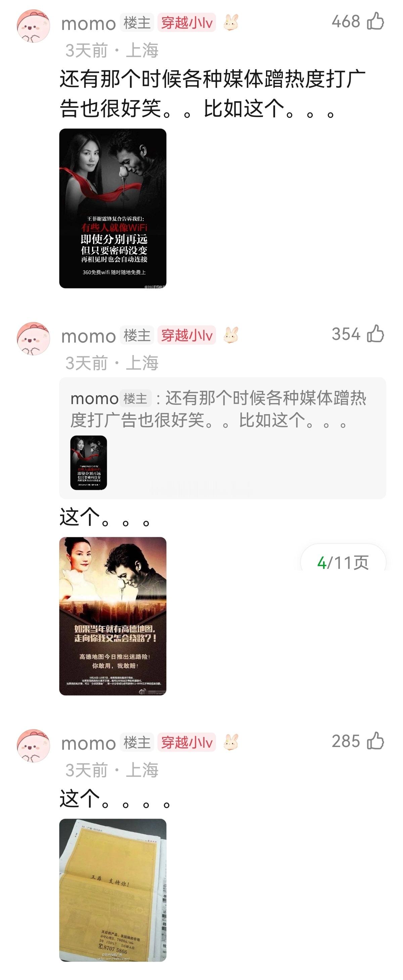Open momo's avatar on the second comment
This screenshot has height=980, width=403.
pos(34,338)
